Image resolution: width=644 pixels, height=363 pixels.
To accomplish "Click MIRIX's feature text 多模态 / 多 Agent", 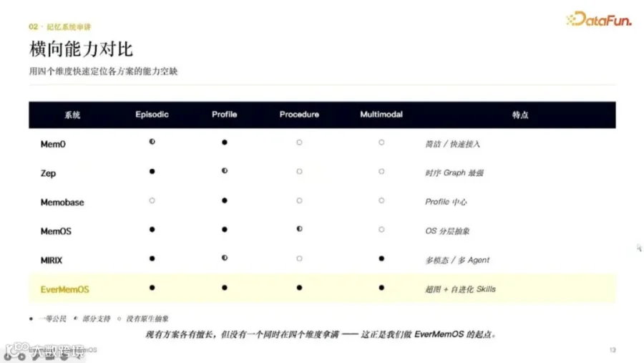I will pos(457,260).
